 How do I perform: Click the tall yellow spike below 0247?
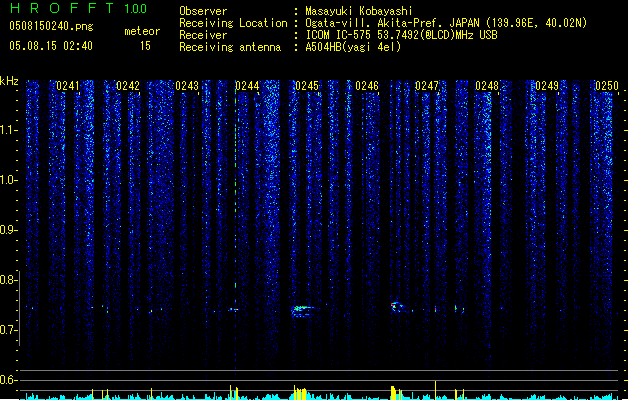tap(435, 390)
